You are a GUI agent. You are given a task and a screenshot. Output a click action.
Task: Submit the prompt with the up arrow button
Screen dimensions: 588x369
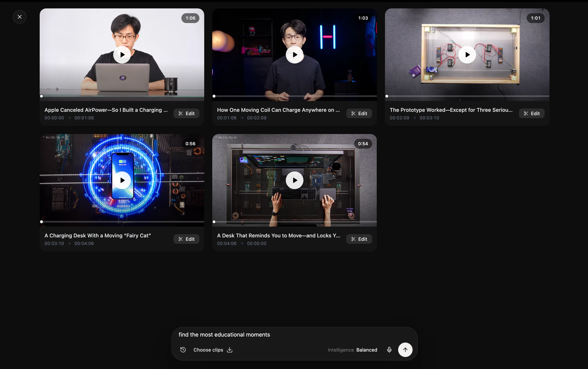tap(405, 350)
